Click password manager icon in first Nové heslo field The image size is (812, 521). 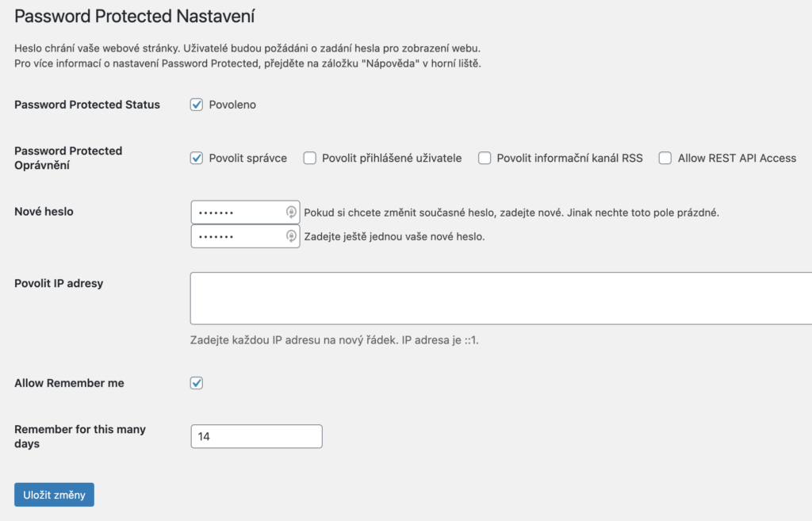click(x=291, y=212)
